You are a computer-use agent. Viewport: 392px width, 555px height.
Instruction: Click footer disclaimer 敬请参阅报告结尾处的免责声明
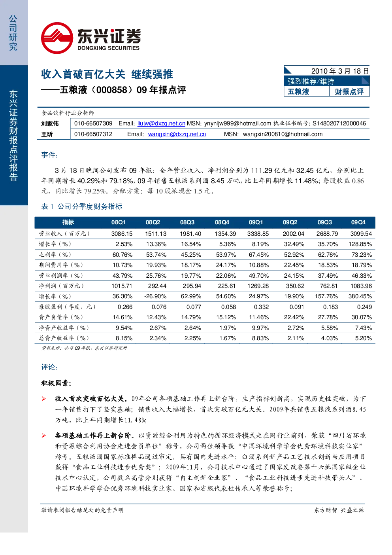point(82,510)
